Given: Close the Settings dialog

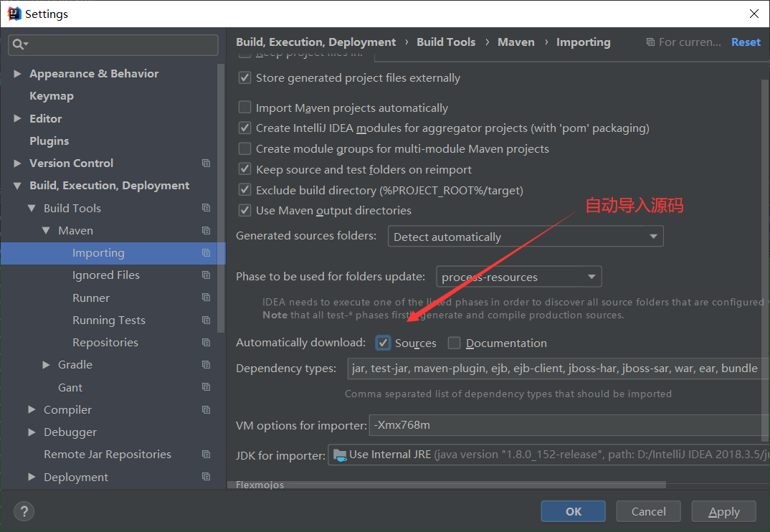Looking at the screenshot, I should pos(754,14).
